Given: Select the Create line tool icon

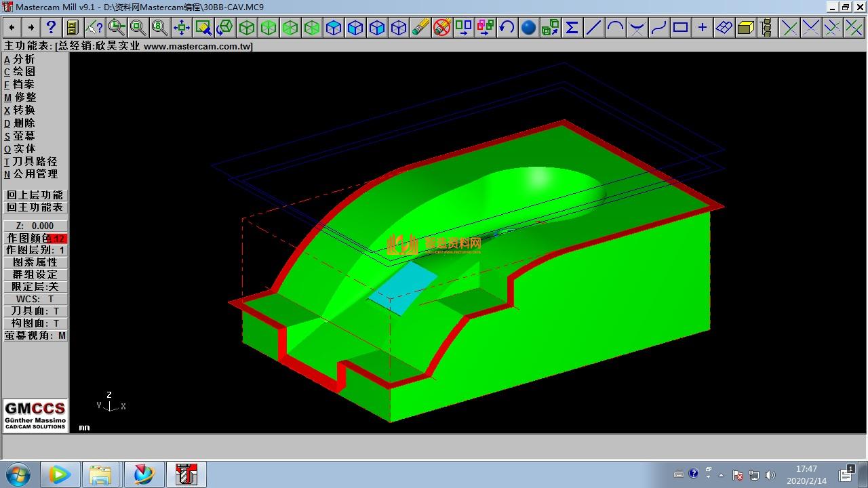Looking at the screenshot, I should (x=593, y=27).
